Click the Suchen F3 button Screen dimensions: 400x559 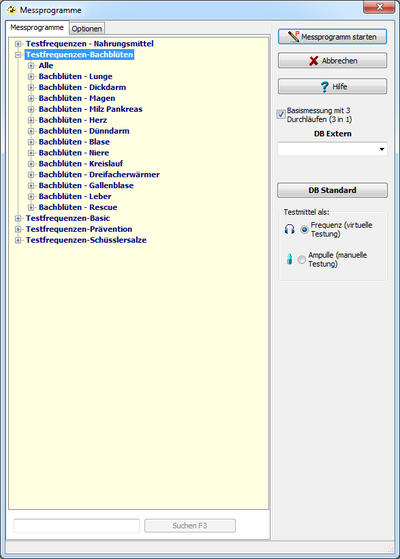pos(190,525)
